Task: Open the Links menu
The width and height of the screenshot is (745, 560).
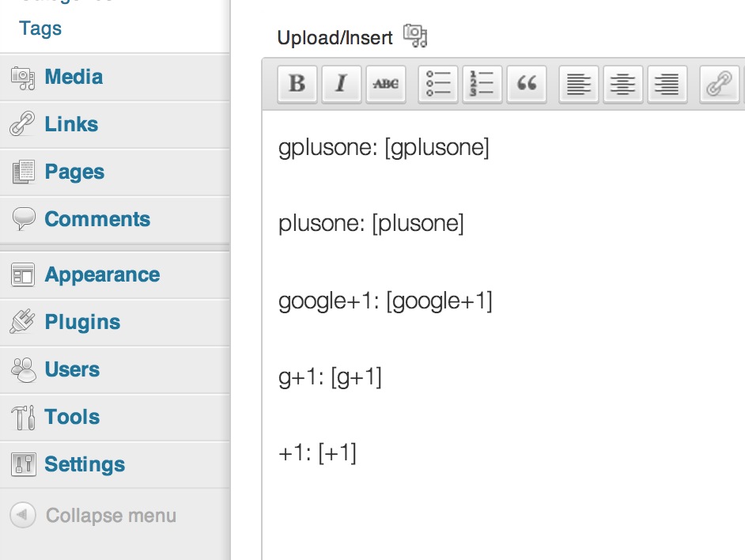Action: coord(71,124)
